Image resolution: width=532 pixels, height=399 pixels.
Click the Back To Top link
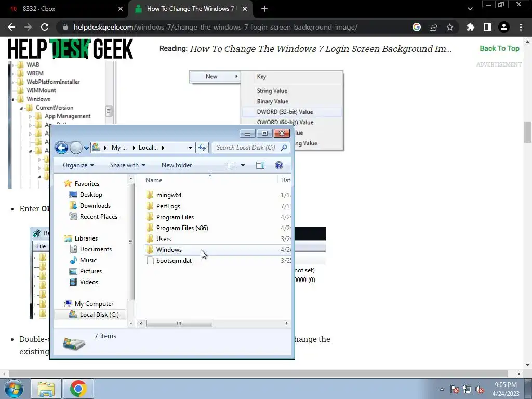[x=499, y=48]
